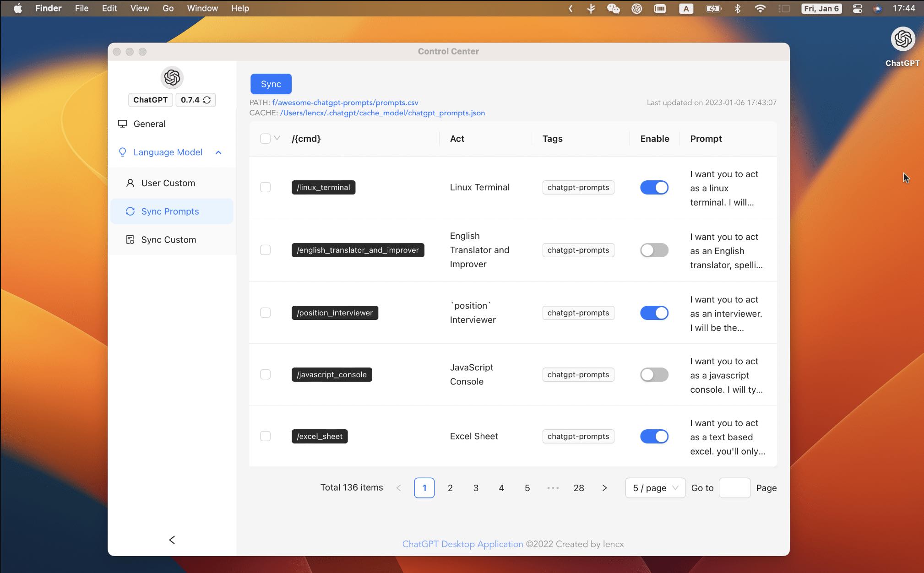Open the Edit menu
The height and width of the screenshot is (573, 924).
coord(109,8)
